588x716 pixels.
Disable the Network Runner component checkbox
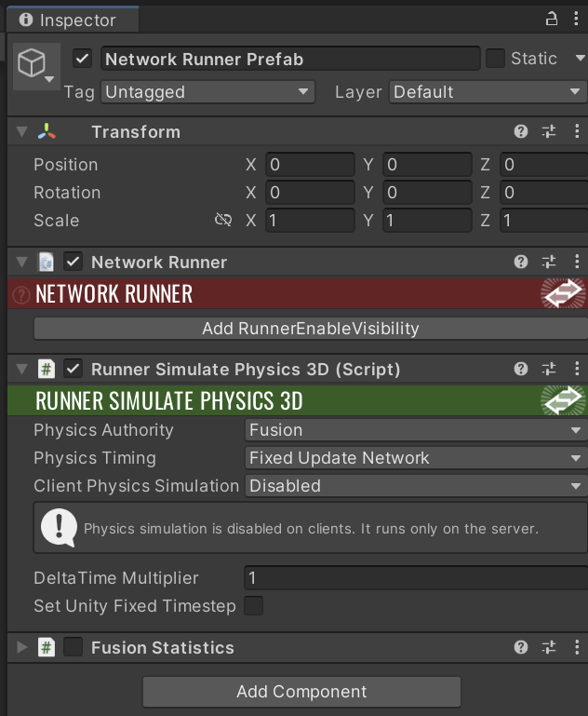click(x=73, y=263)
